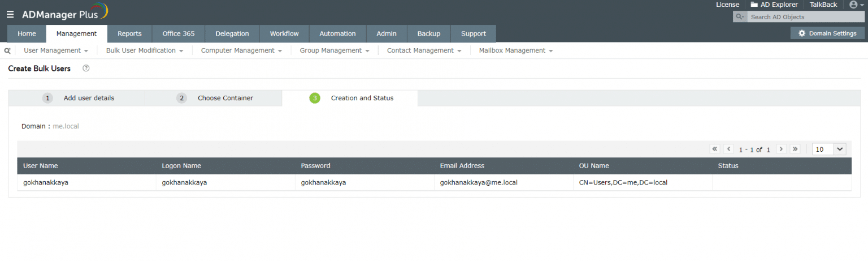Go to the first page arrow
The height and width of the screenshot is (261, 868).
[x=715, y=149]
